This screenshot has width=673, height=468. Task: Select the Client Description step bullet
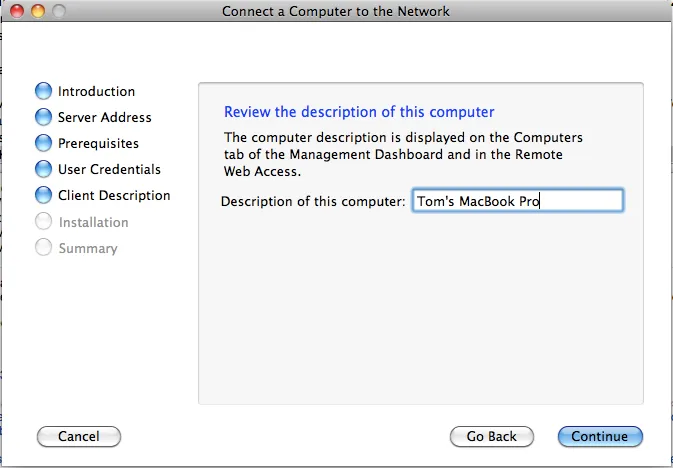click(43, 195)
